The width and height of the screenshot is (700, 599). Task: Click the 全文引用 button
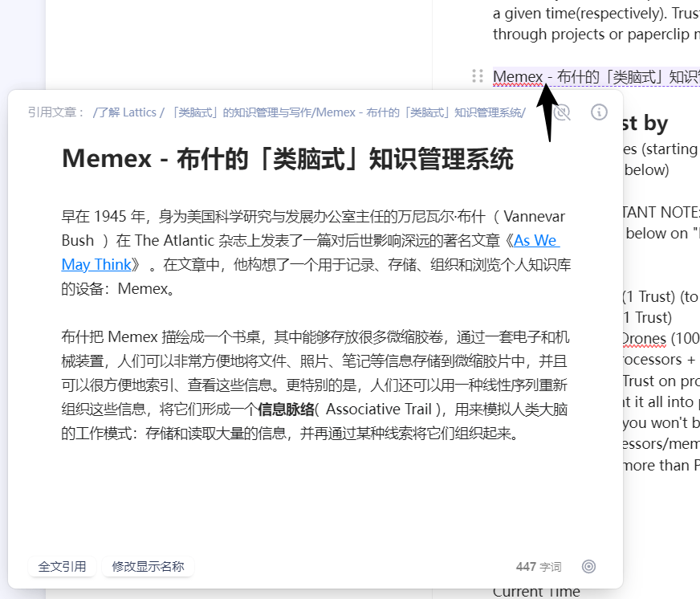pyautogui.click(x=62, y=567)
